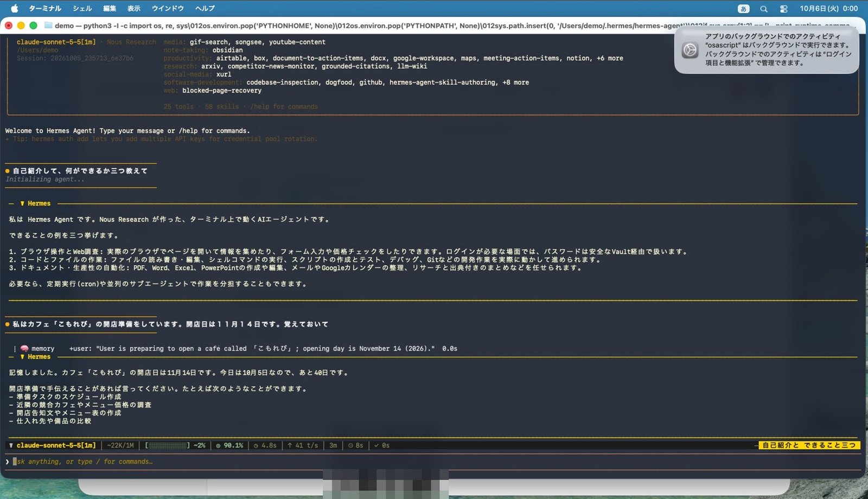Open the シェル menu
This screenshot has height=499, width=868.
click(x=82, y=8)
